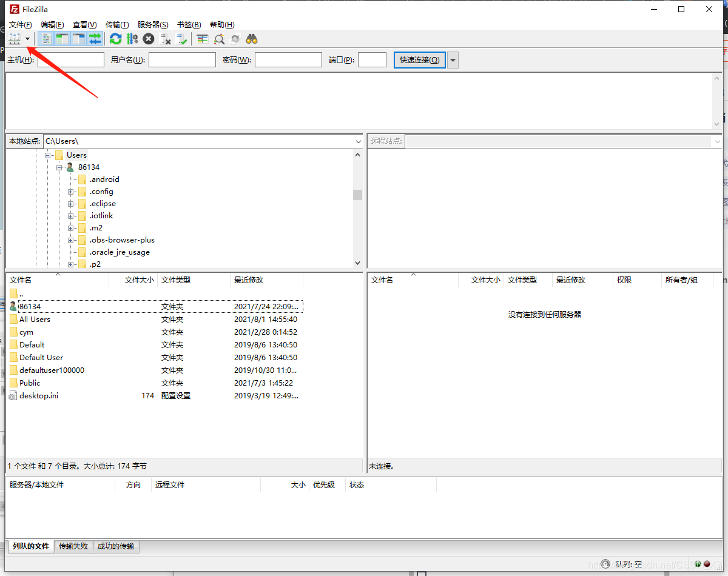This screenshot has width=728, height=576.
Task: Expand the .m2 folder node
Action: [71, 228]
